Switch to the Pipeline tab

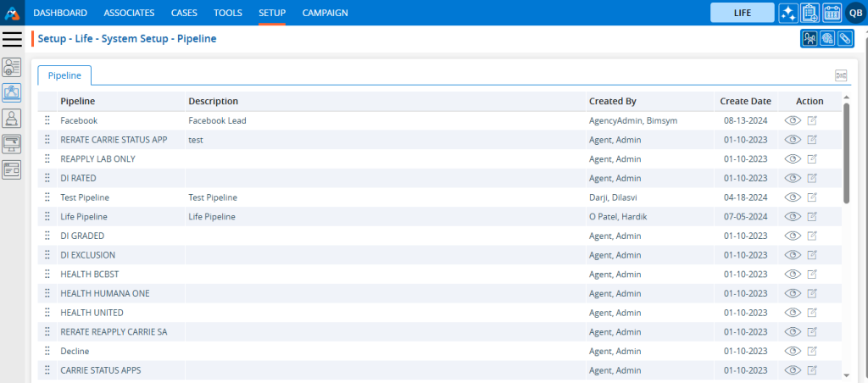click(x=64, y=75)
